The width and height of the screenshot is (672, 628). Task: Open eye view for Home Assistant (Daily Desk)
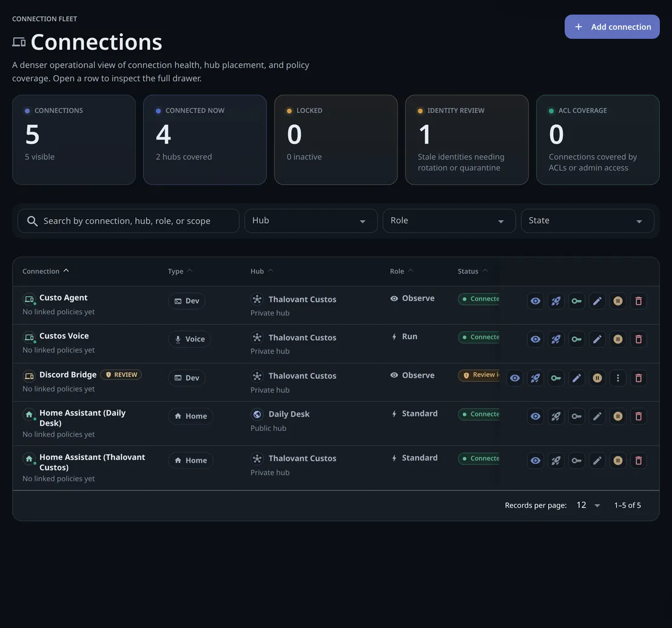[x=536, y=416]
